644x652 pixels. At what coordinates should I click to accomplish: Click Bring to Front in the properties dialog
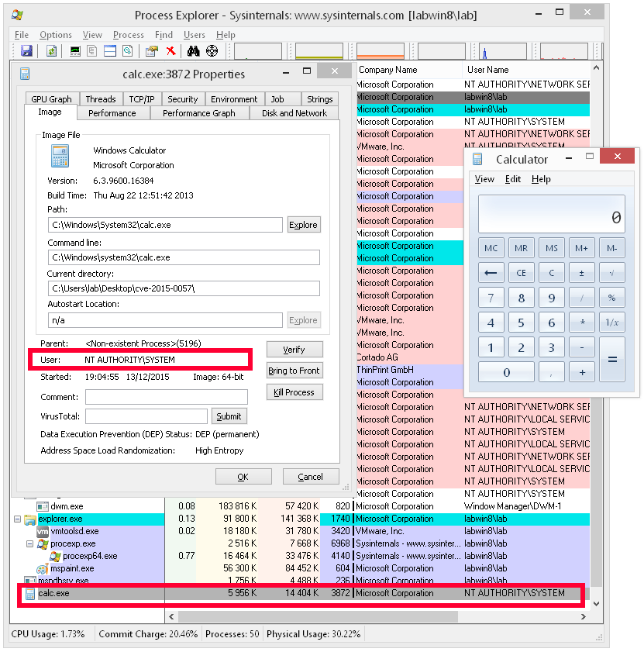[x=294, y=371]
